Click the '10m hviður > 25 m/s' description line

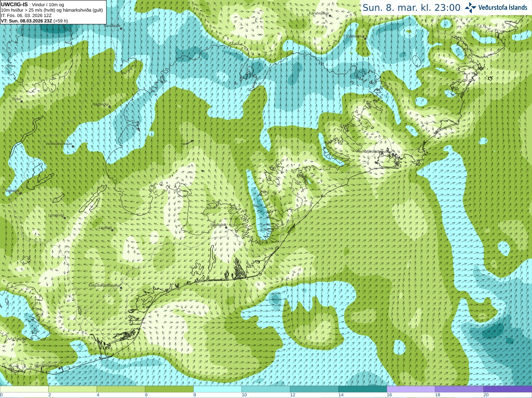pyautogui.click(x=52, y=10)
